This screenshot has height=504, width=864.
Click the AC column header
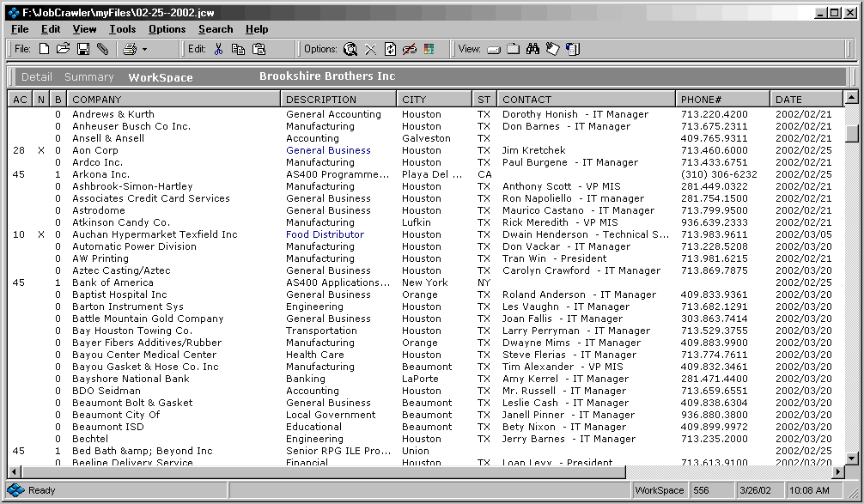tap(20, 99)
